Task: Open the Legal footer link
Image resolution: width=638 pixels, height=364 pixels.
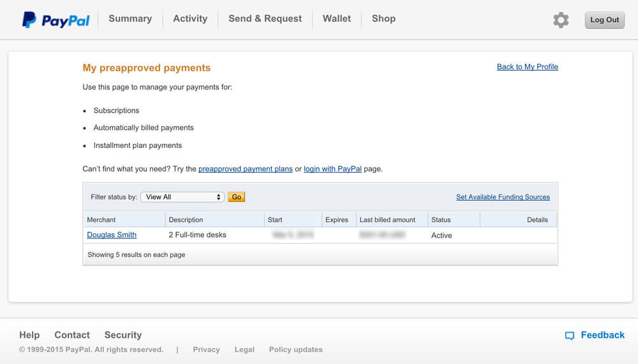Action: pyautogui.click(x=244, y=350)
